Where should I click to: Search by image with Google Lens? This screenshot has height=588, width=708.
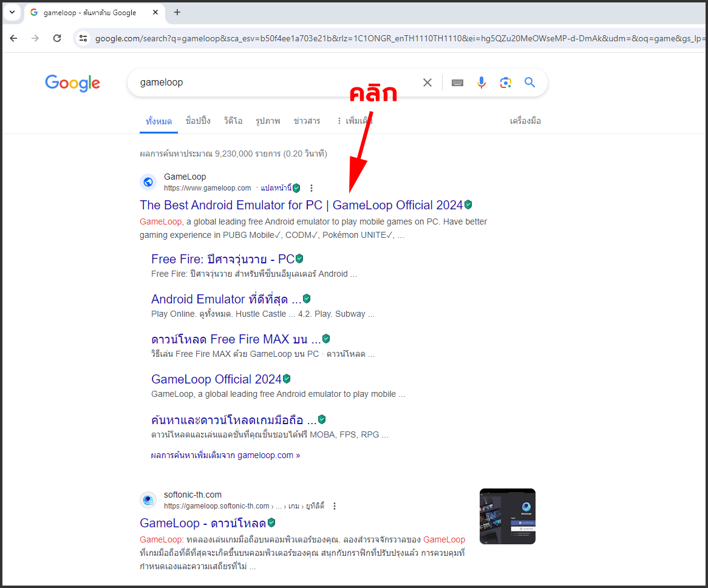(505, 83)
